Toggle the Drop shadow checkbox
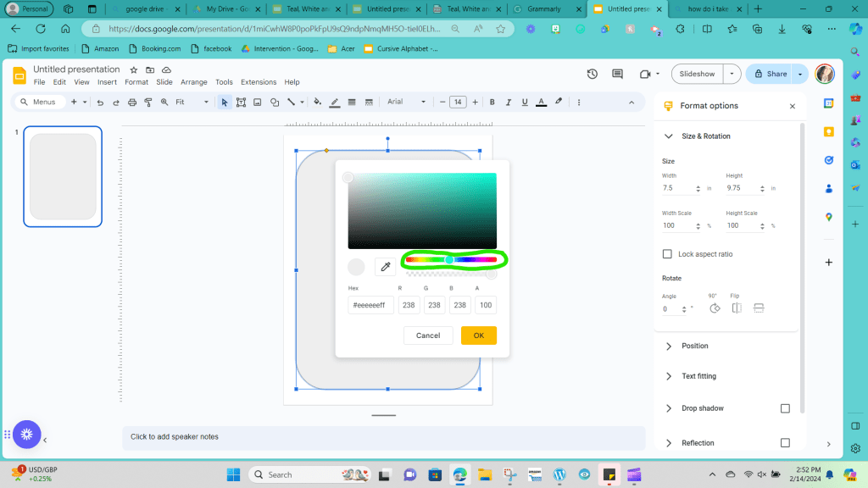Screen dimensions: 868x488 [x=785, y=408]
